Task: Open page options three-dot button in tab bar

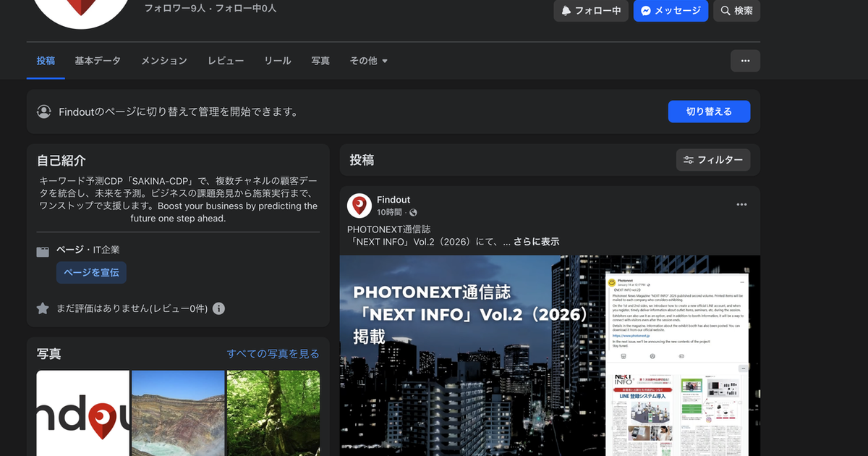Action: [x=745, y=61]
